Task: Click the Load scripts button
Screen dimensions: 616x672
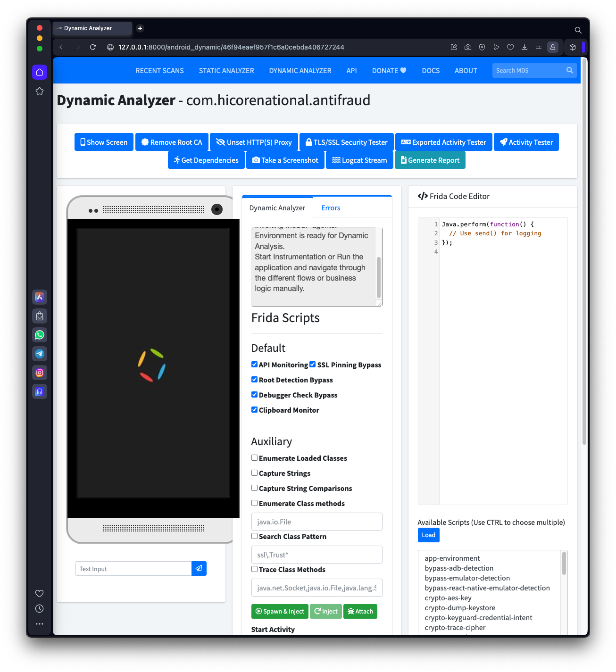Action: tap(429, 535)
